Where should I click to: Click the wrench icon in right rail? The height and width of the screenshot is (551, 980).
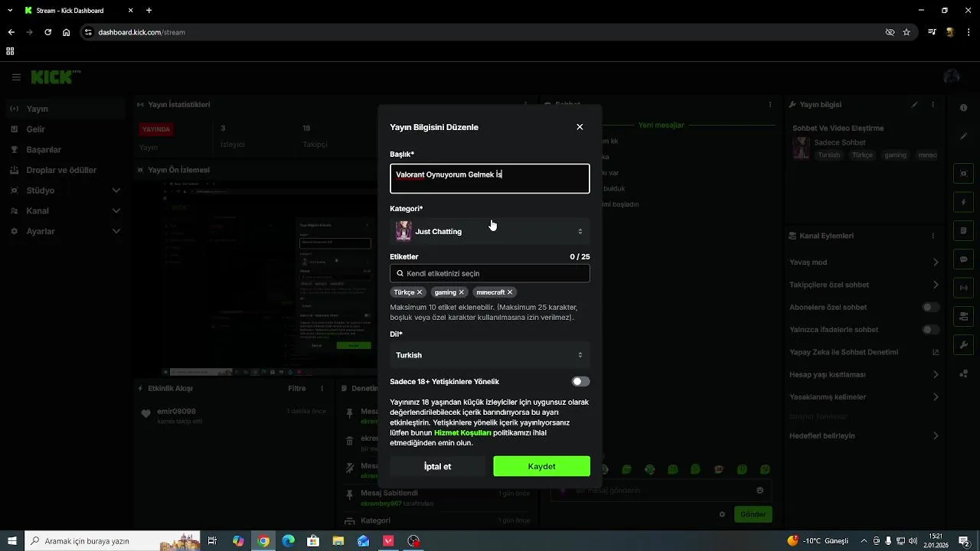click(963, 345)
